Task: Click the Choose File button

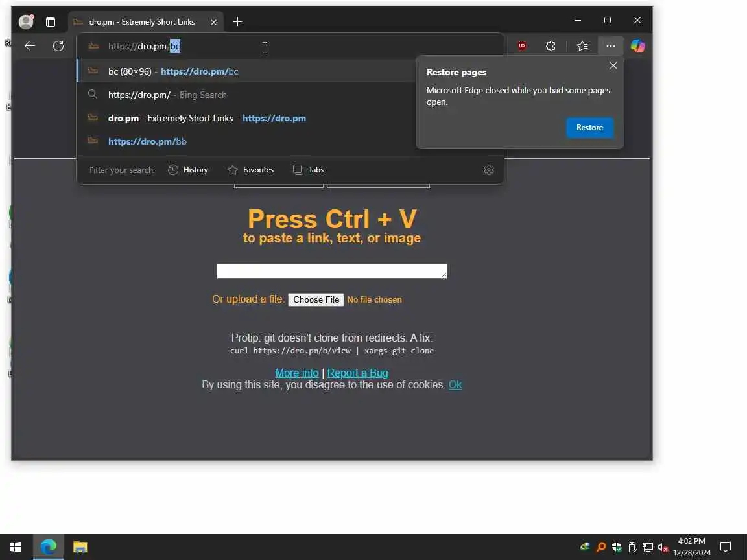Action: [316, 299]
